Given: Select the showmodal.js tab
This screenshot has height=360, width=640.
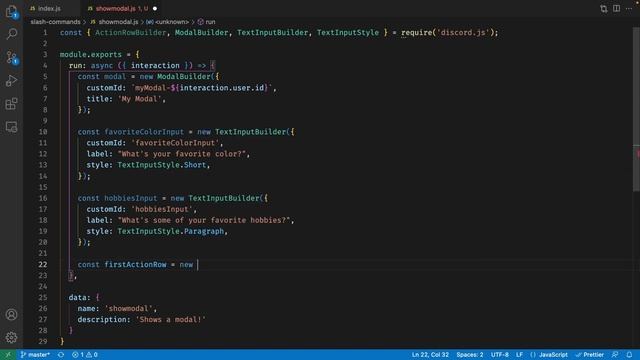Looking at the screenshot, I should (x=116, y=9).
